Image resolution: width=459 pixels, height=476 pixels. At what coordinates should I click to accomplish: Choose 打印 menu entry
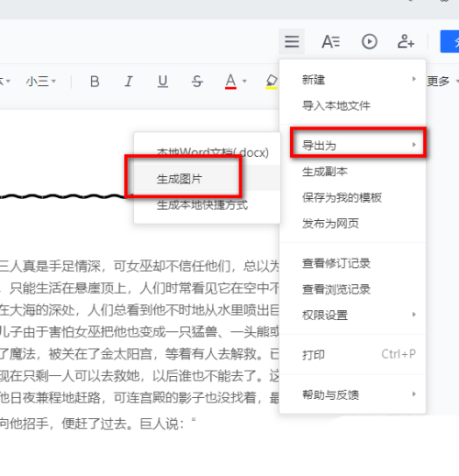pyautogui.click(x=353, y=355)
